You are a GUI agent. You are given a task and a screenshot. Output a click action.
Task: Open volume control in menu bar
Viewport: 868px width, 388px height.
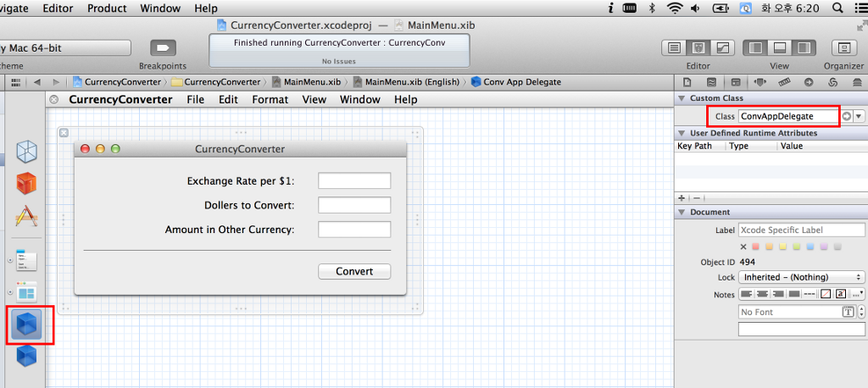[695, 8]
